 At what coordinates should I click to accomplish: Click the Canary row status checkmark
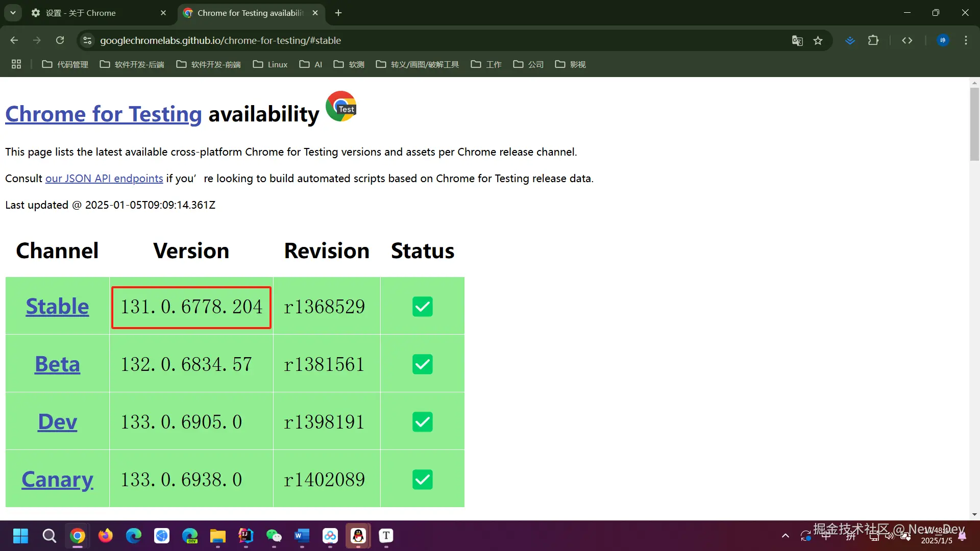[x=422, y=480]
